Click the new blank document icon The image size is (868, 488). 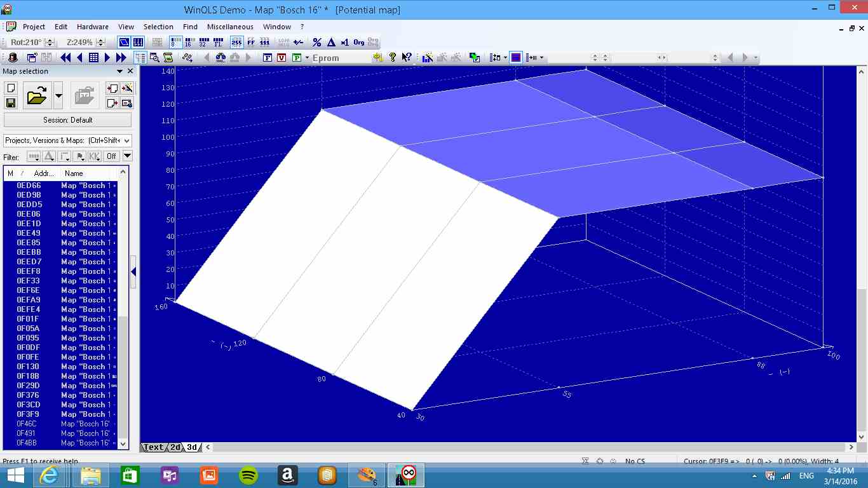click(11, 88)
